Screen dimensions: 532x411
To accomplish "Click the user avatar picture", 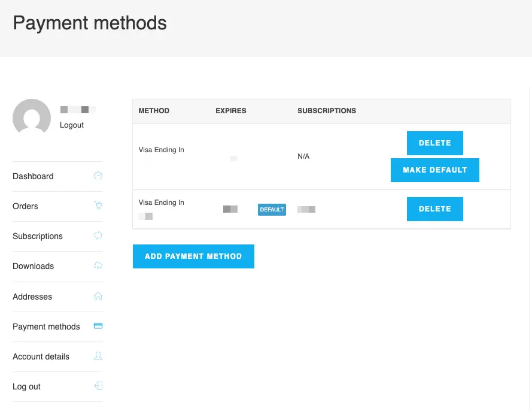I will (x=32, y=116).
